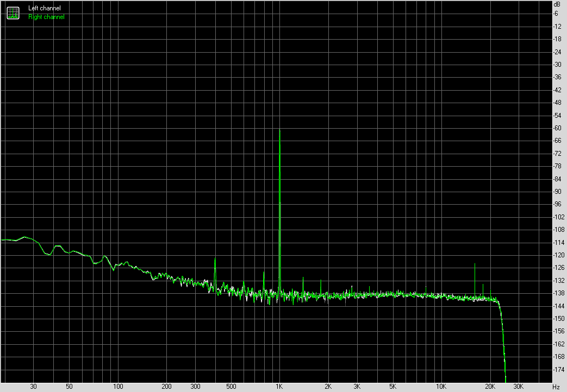Click the -138 dB scale label
The height and width of the screenshot is (392, 567).
pyautogui.click(x=559, y=293)
